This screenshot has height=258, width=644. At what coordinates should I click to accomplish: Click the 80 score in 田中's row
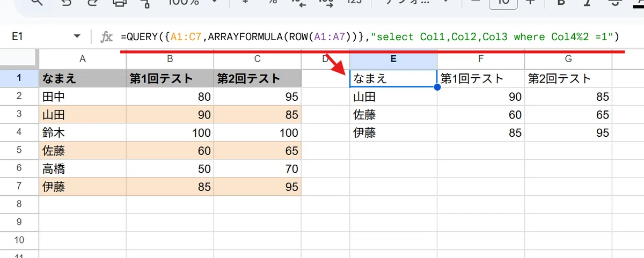pyautogui.click(x=170, y=97)
